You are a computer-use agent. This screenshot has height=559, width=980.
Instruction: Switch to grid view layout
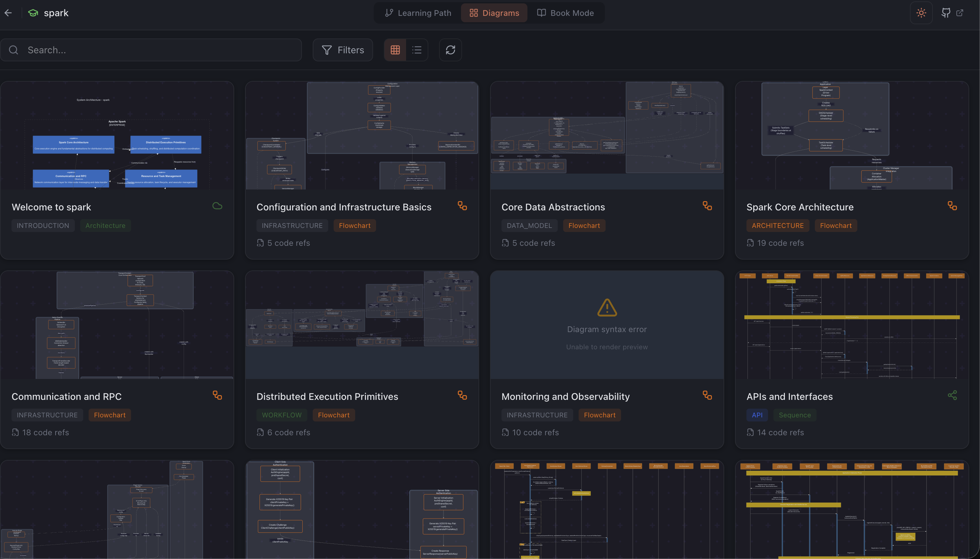[x=395, y=50]
